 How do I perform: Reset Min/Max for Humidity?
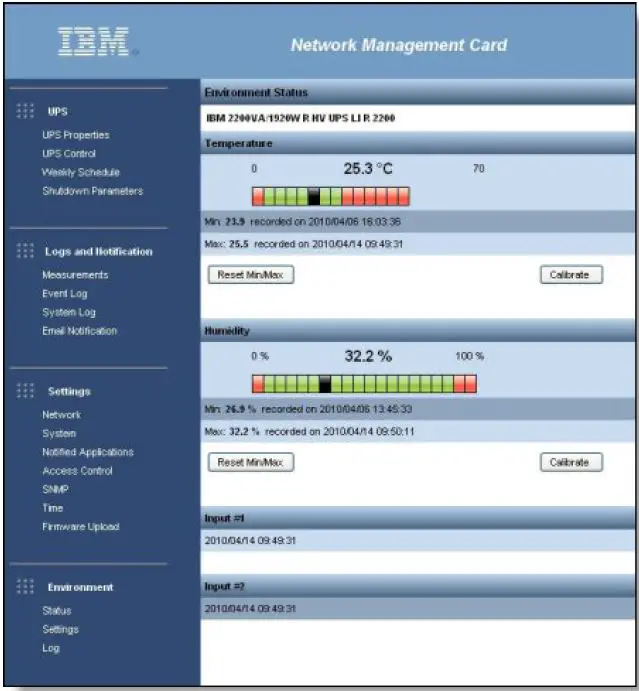[251, 462]
